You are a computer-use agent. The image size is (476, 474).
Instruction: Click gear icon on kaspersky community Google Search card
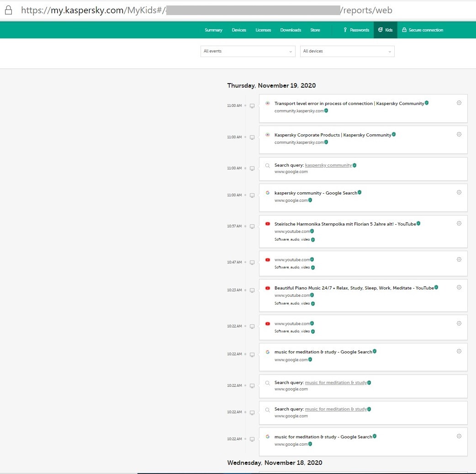(x=459, y=192)
